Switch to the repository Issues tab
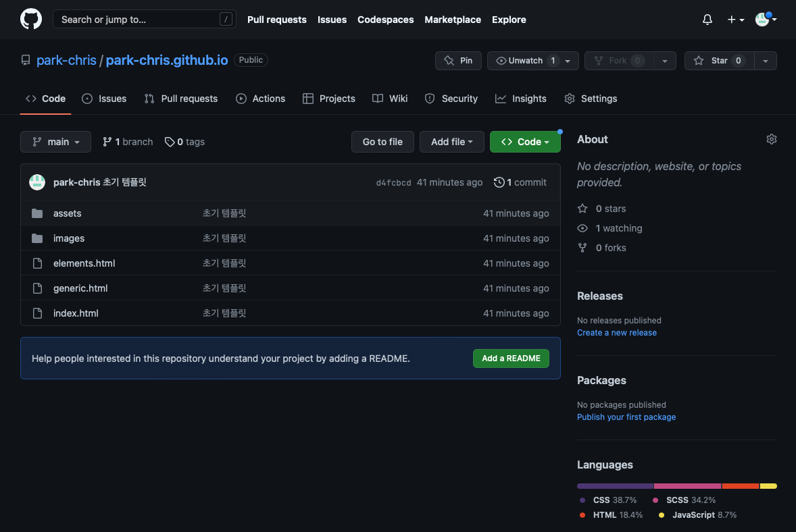This screenshot has height=532, width=796. coord(104,99)
